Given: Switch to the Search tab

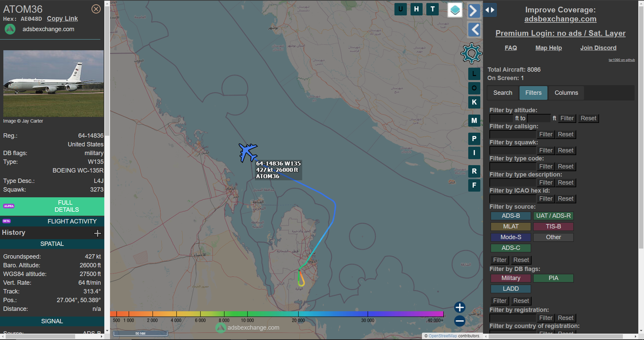Looking at the screenshot, I should pos(503,93).
